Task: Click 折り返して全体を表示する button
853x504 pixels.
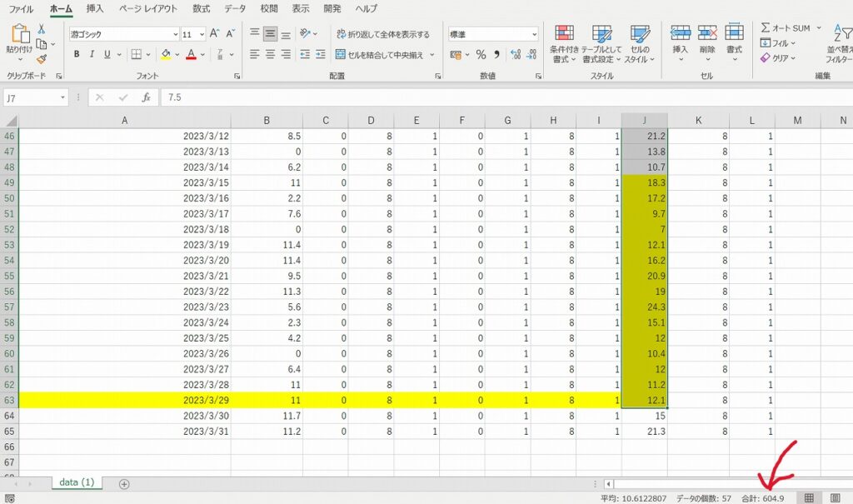Action: pyautogui.click(x=383, y=34)
